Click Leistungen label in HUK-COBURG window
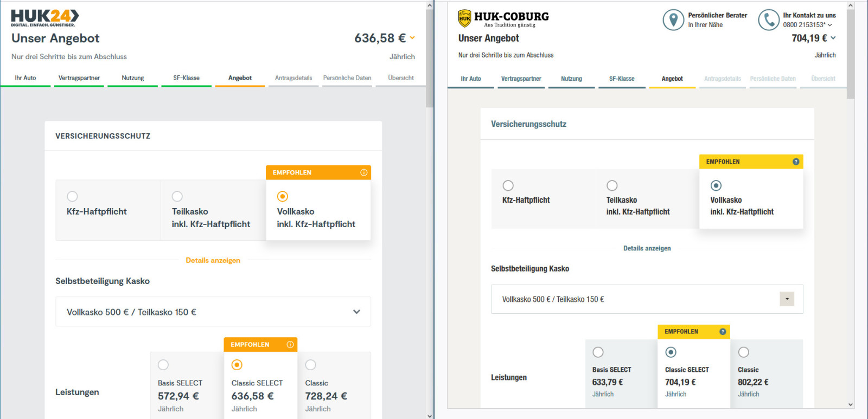 (509, 377)
